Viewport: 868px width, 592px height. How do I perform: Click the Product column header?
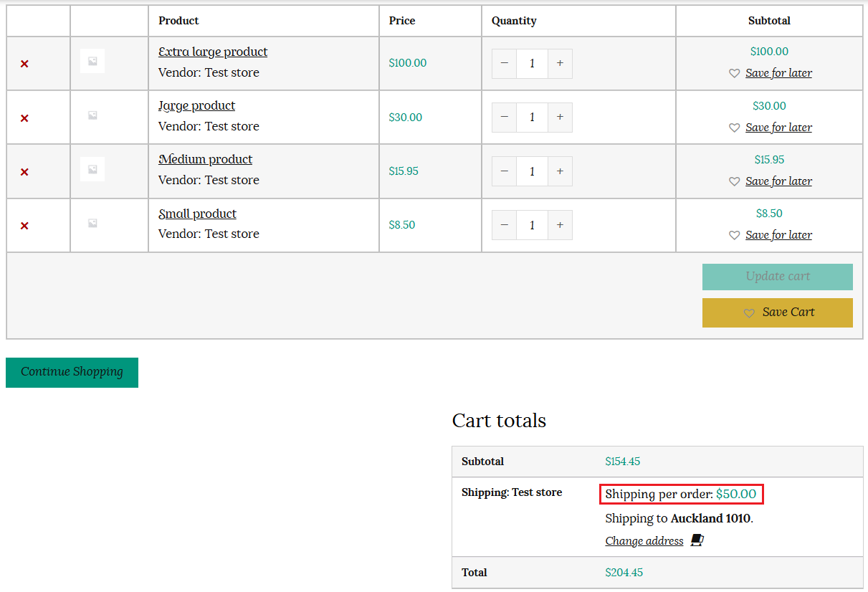(178, 21)
